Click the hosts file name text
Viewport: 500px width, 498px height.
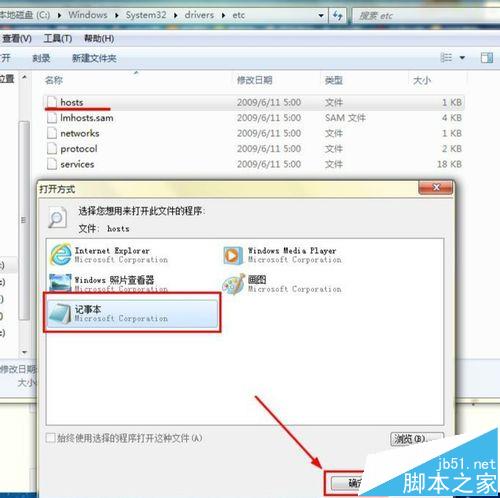click(x=72, y=102)
